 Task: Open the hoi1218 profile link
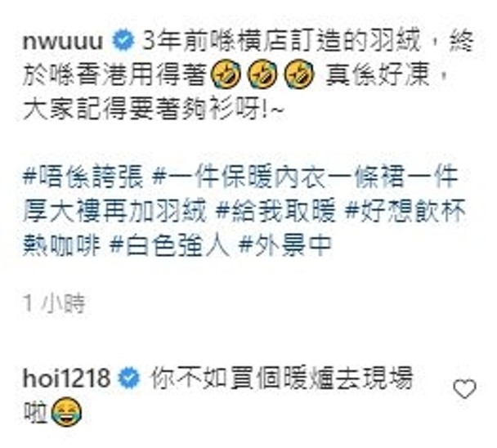coord(66,379)
